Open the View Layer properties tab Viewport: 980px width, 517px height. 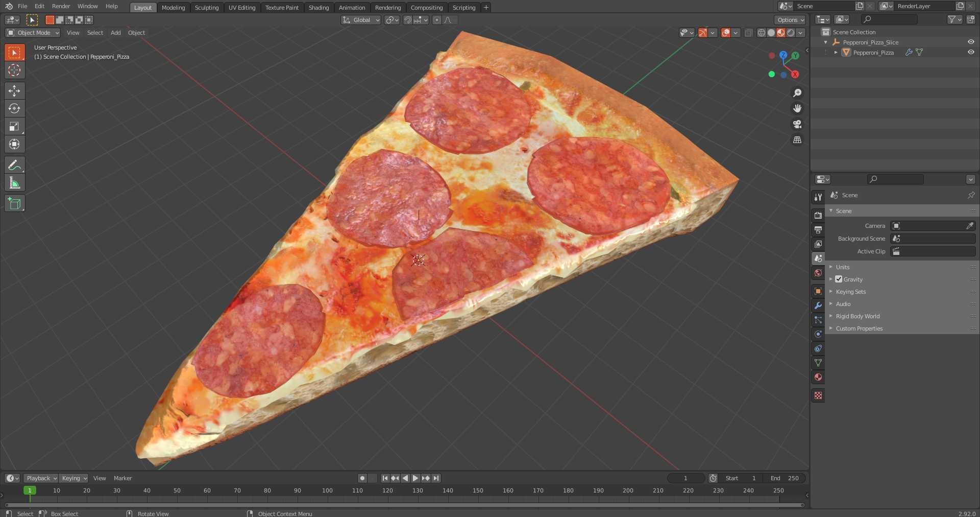[818, 244]
